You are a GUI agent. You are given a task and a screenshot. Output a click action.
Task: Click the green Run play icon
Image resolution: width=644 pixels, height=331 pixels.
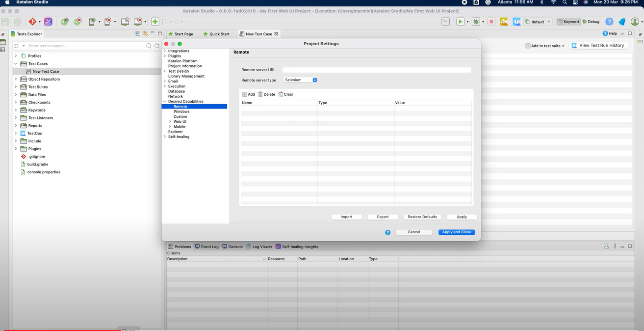click(x=460, y=22)
